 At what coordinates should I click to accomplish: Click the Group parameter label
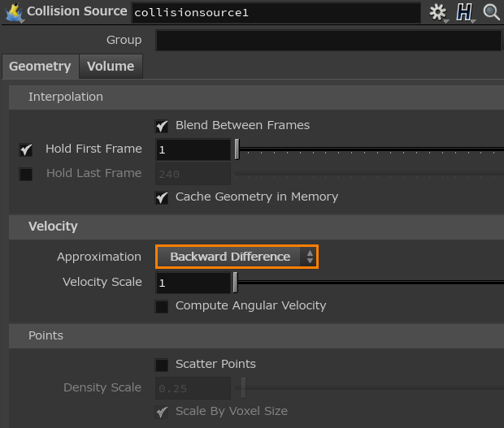(x=124, y=40)
